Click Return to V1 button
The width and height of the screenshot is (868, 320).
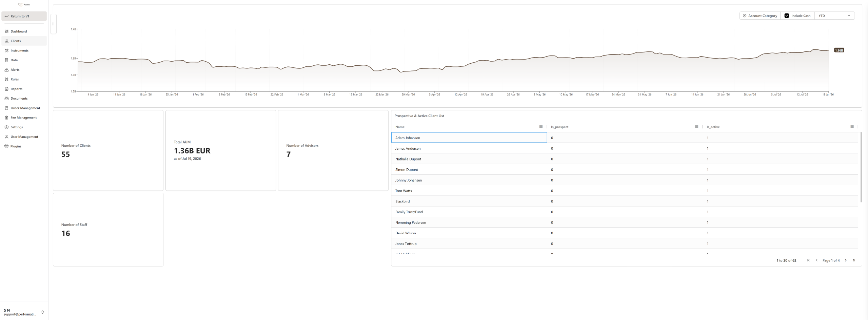click(24, 16)
